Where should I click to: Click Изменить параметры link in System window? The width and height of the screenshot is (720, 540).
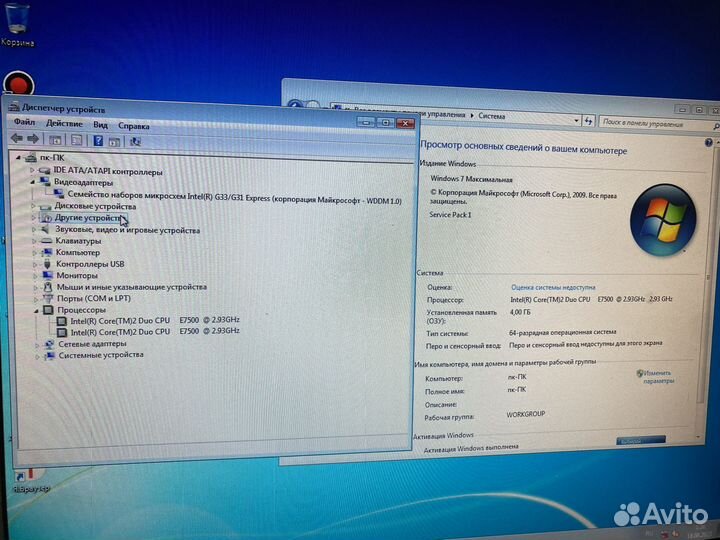pyautogui.click(x=656, y=377)
